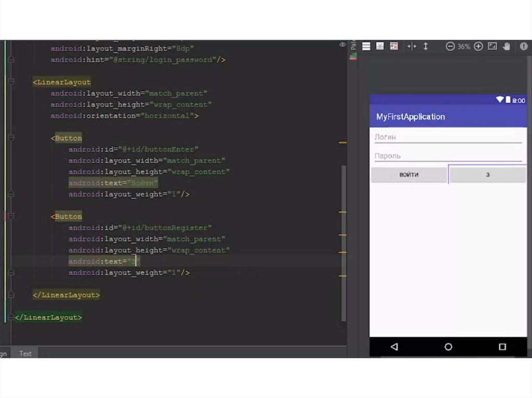Open the warnings and errors indicator
Viewport: 532px width, 398px height.
(x=523, y=46)
